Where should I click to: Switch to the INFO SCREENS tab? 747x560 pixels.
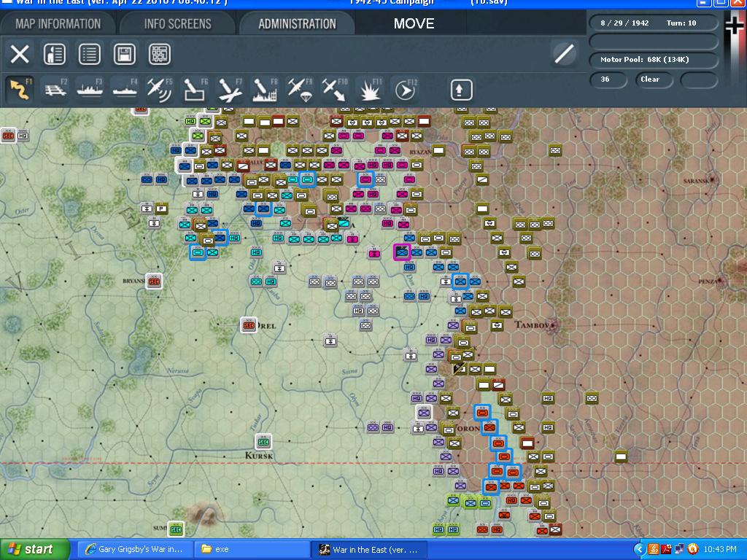point(178,24)
